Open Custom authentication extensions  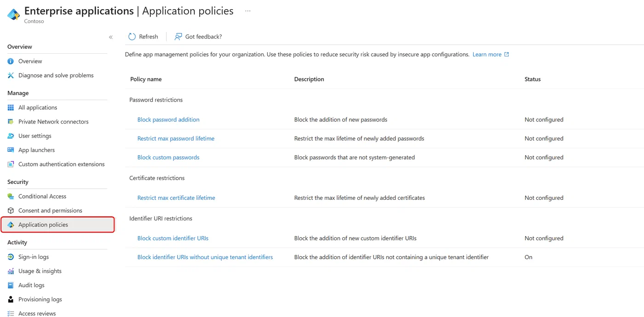[61, 164]
